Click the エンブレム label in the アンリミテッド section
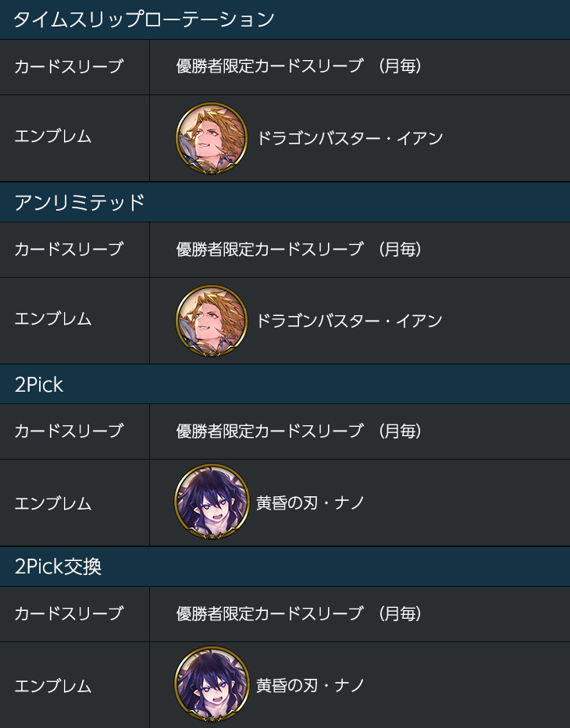Screen dimensions: 570x728 53,319
